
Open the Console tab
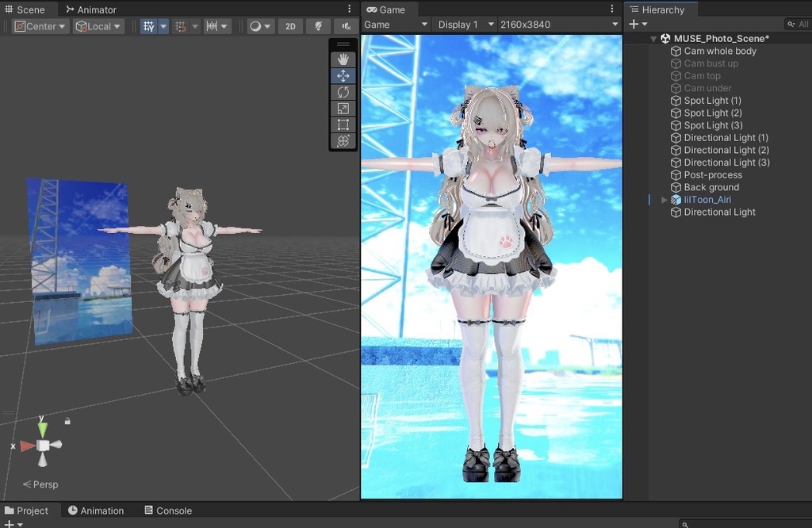click(x=168, y=511)
